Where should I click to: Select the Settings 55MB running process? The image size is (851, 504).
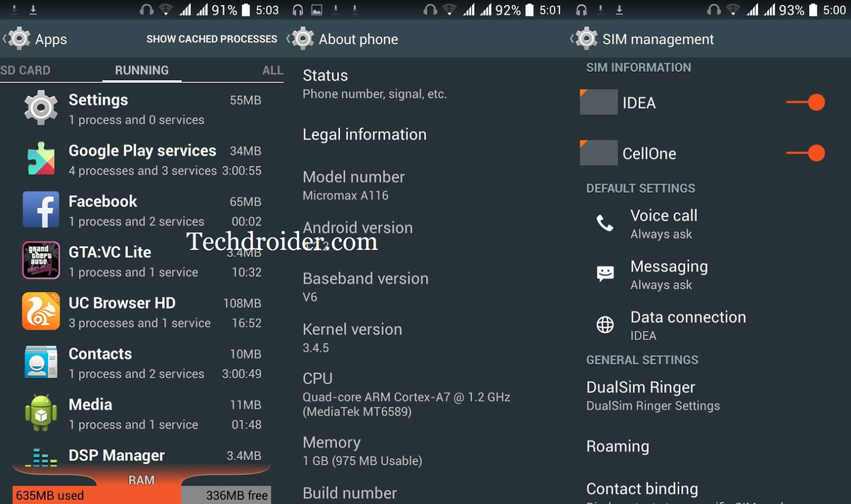[141, 108]
